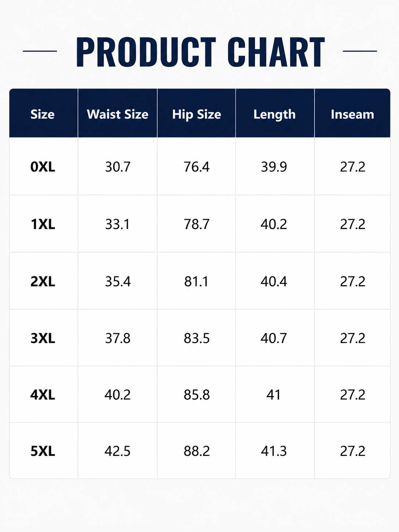Select the 3XL size row label
The height and width of the screenshot is (532, 399).
[x=43, y=338]
